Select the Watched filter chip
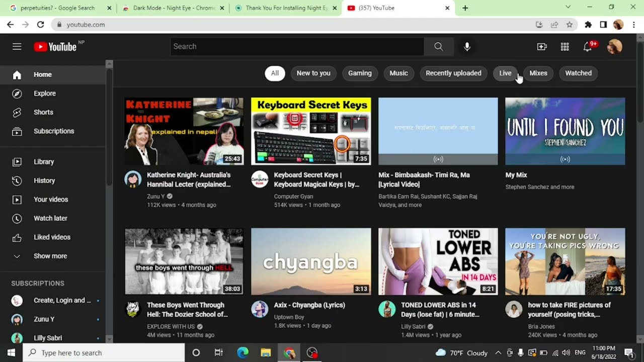Image resolution: width=644 pixels, height=362 pixels. [578, 73]
